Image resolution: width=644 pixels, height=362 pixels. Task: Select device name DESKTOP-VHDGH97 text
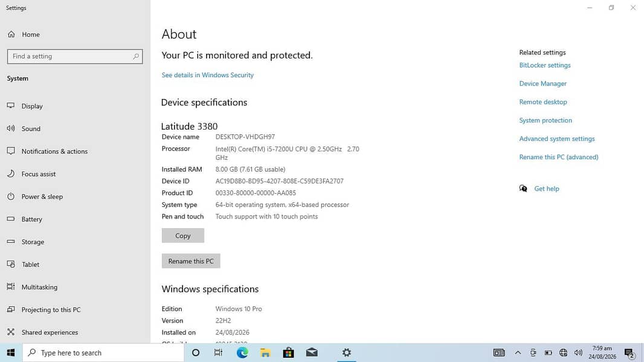click(245, 137)
